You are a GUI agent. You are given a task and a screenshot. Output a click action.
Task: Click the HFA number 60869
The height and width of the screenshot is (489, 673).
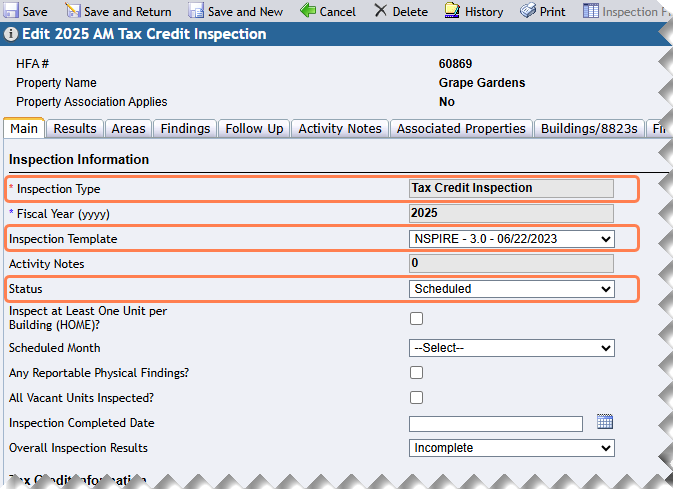pos(455,64)
